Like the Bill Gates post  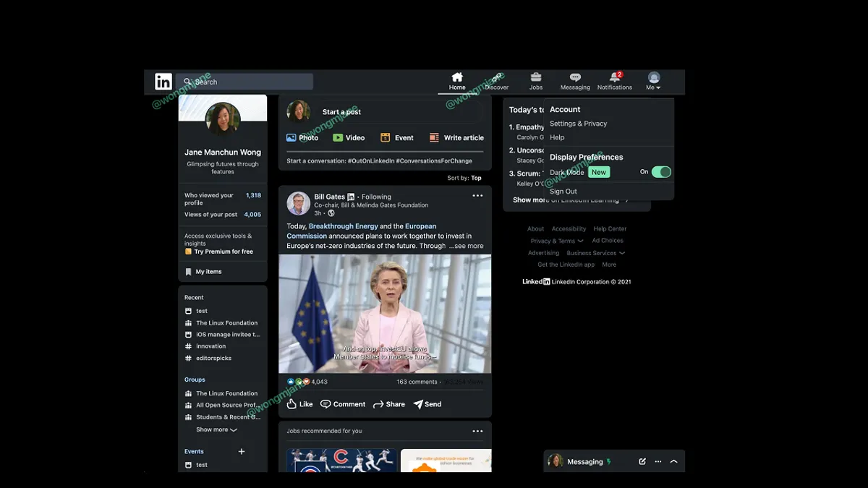coord(299,404)
